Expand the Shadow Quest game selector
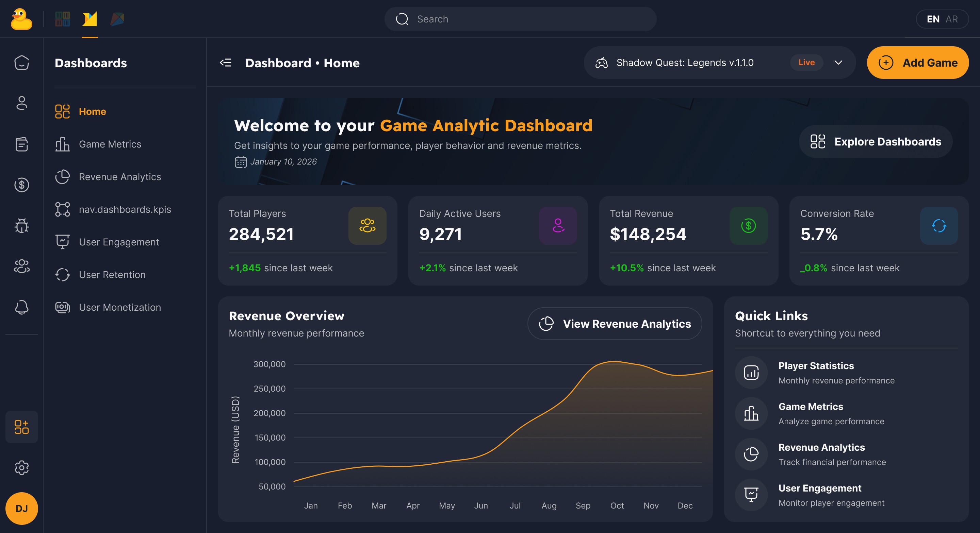This screenshot has height=533, width=980. pyautogui.click(x=838, y=63)
